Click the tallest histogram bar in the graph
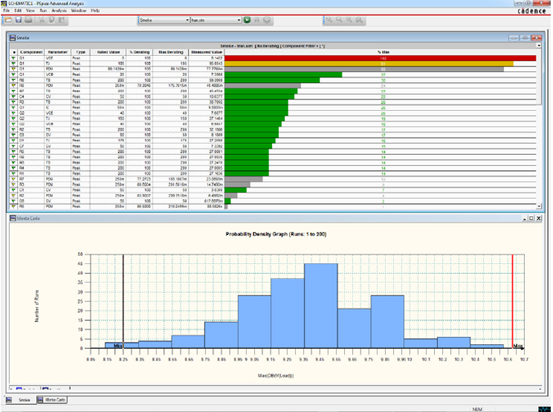This screenshot has height=412, width=553. (x=321, y=306)
